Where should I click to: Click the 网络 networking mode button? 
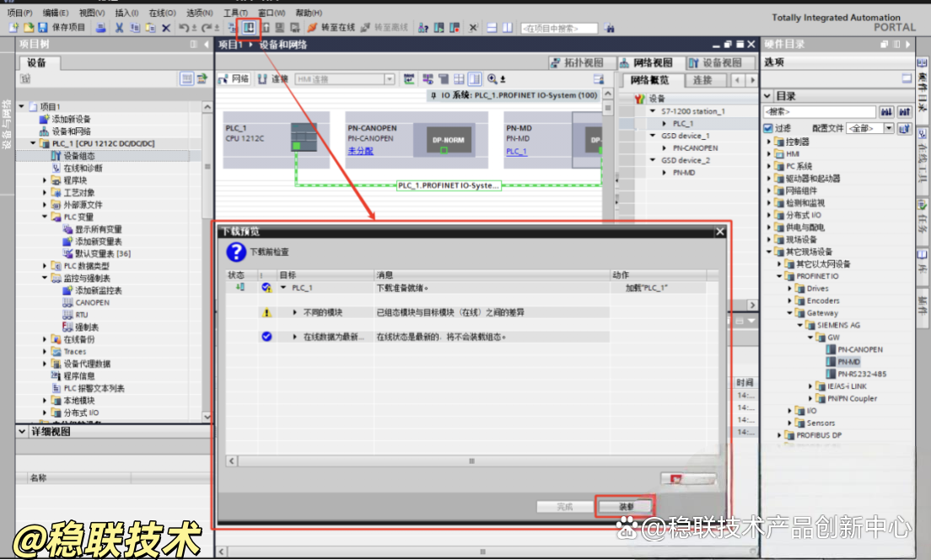point(234,79)
